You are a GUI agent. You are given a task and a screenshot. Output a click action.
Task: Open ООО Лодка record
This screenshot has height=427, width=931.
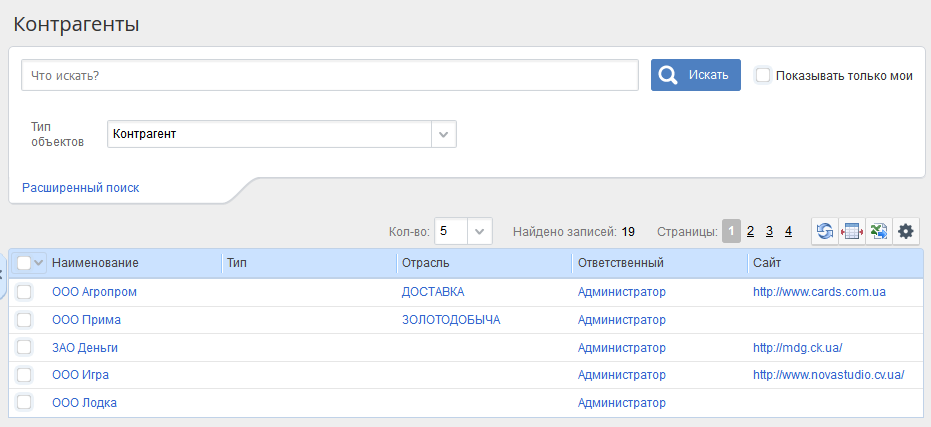(x=84, y=403)
